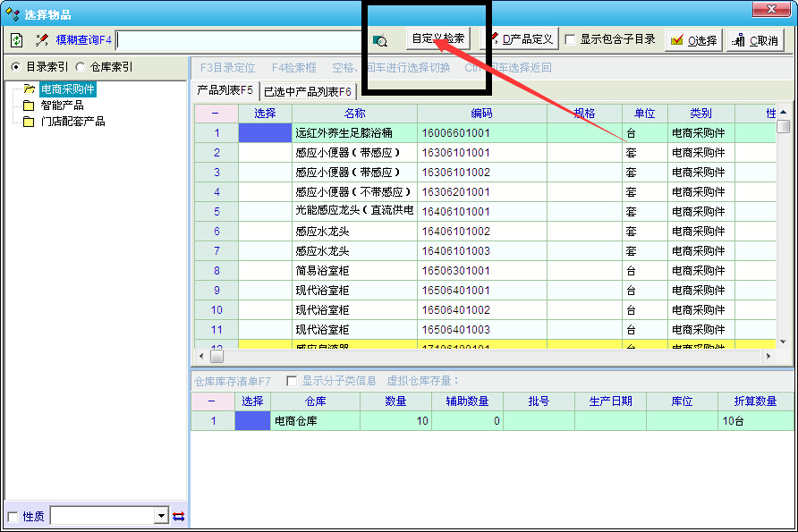798x532 pixels.
Task: Click the C取消 cancel button
Action: (755, 40)
